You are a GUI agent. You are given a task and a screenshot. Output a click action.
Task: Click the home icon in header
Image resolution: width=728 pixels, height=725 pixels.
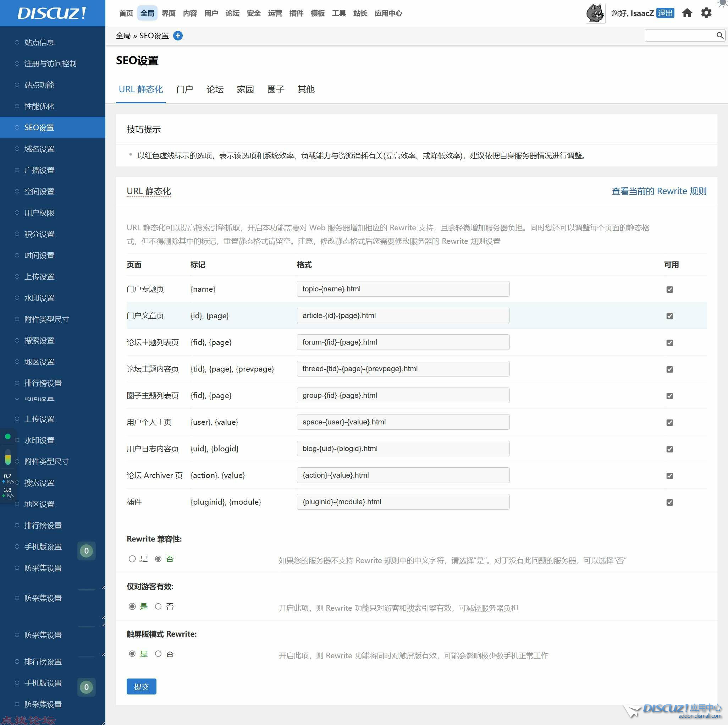[x=687, y=13]
